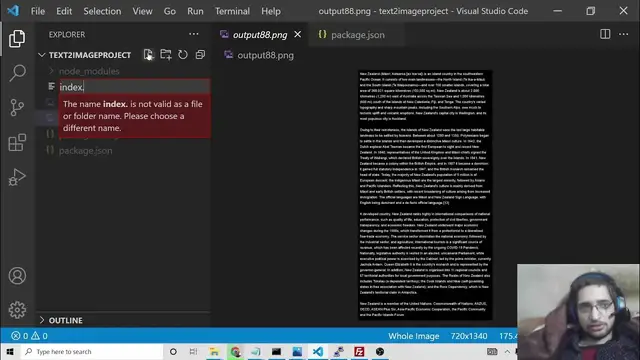This screenshot has width=640, height=360.
Task: Open the Accounts menu icon
Action: click(x=17, y=276)
